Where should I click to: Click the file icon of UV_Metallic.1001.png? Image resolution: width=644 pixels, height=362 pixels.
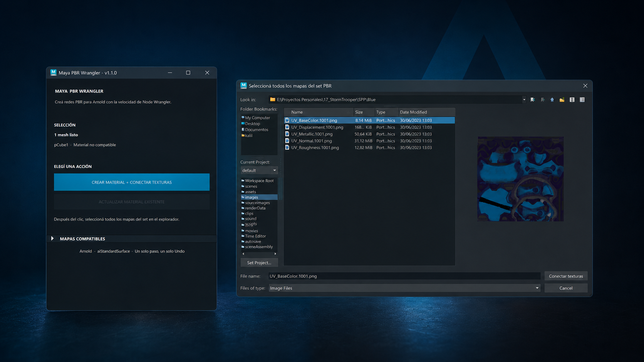287,134
